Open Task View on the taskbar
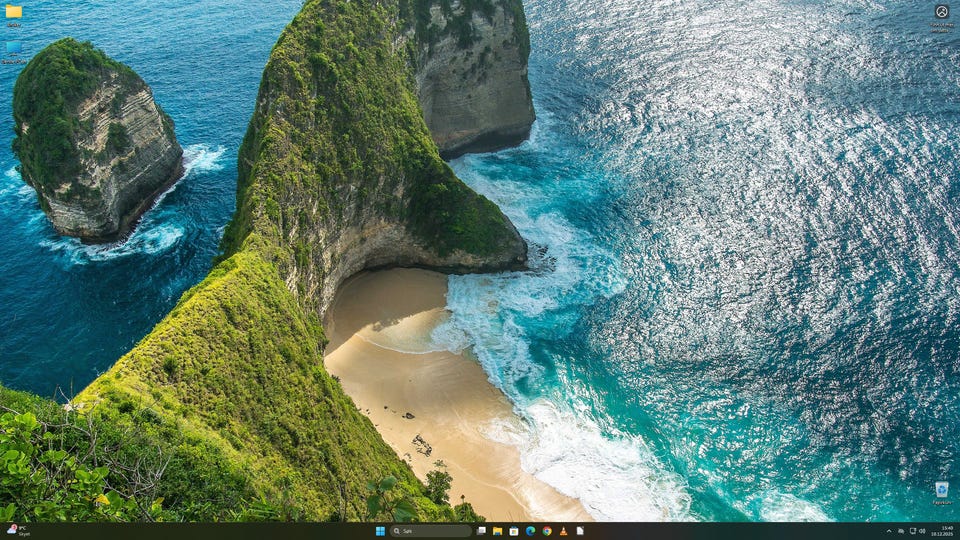960x540 pixels. coord(481,531)
